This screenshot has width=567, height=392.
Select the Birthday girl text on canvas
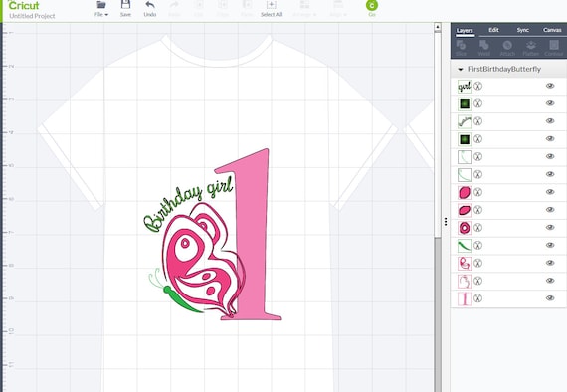click(x=188, y=203)
